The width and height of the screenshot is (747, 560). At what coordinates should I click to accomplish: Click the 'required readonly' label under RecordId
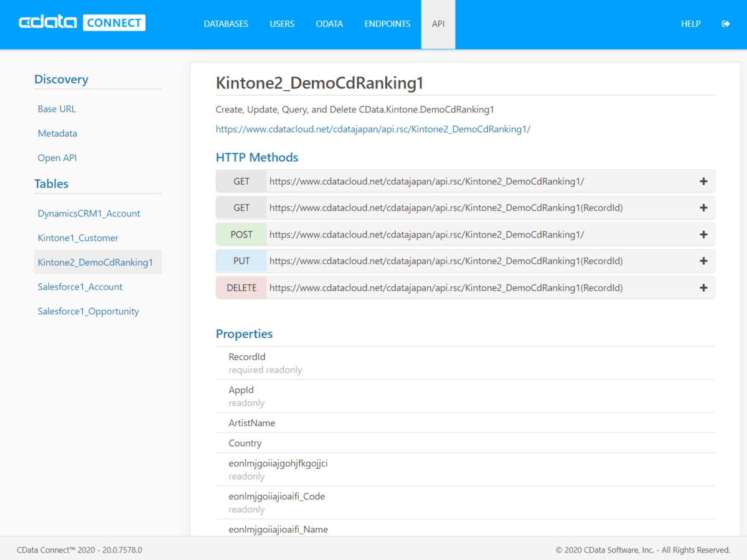tap(265, 370)
